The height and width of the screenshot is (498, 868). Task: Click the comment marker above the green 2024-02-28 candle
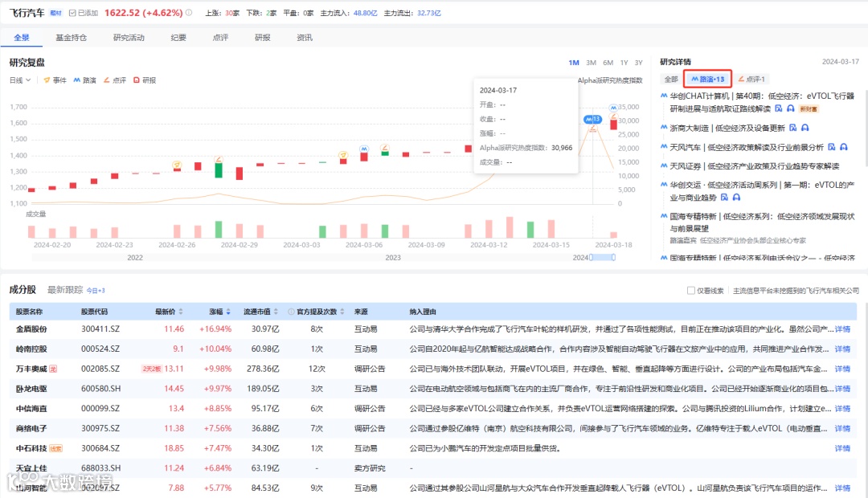[219, 159]
